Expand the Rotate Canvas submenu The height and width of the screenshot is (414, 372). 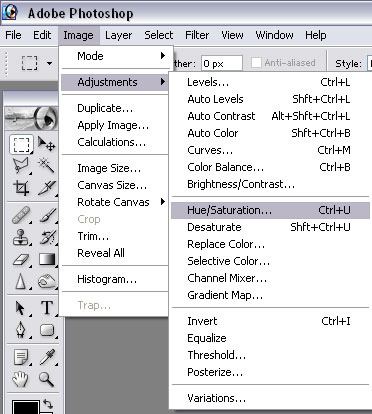[116, 202]
